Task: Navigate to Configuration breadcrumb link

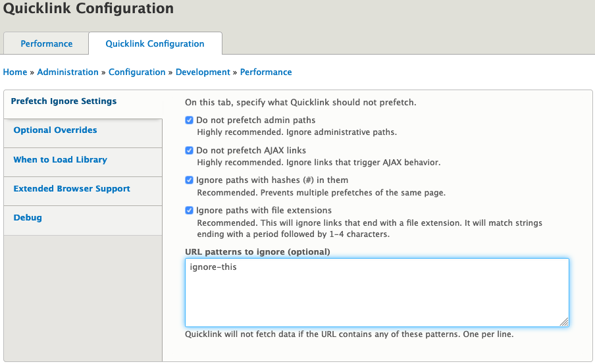Action: [137, 72]
